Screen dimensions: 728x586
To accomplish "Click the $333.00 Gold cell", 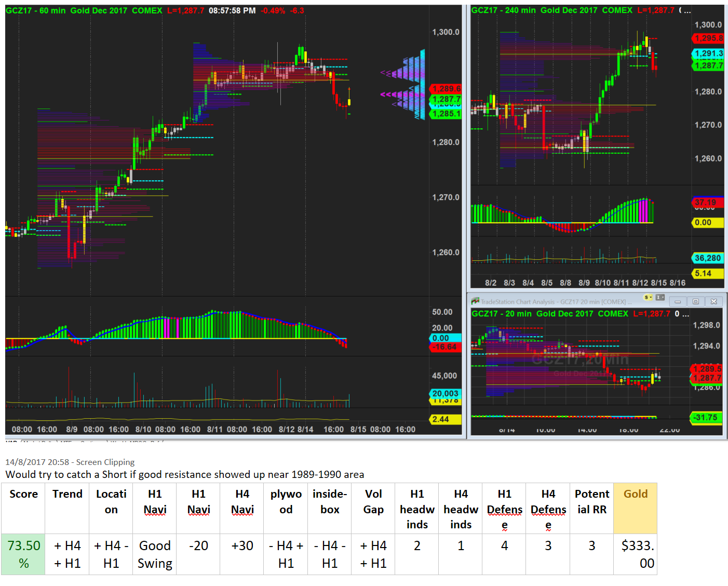I will (635, 554).
